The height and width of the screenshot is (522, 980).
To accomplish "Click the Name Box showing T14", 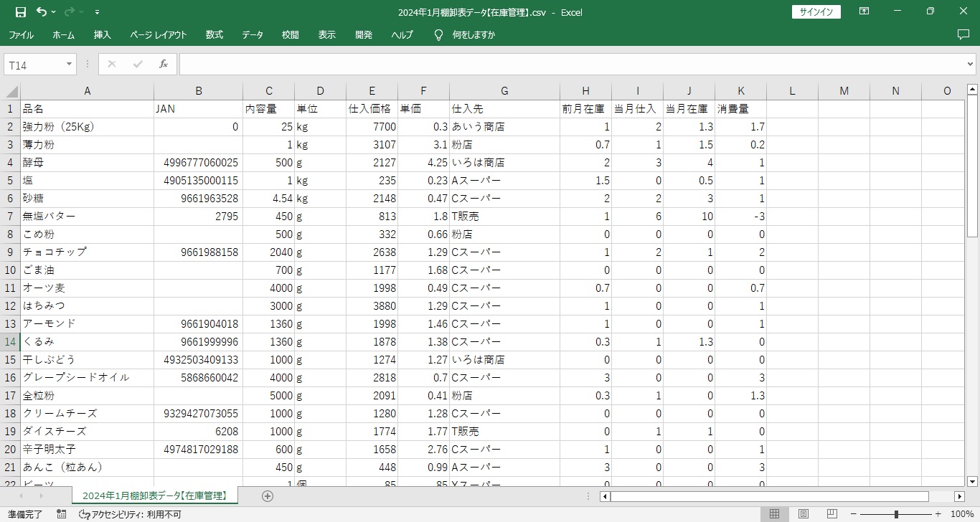I will tap(34, 65).
